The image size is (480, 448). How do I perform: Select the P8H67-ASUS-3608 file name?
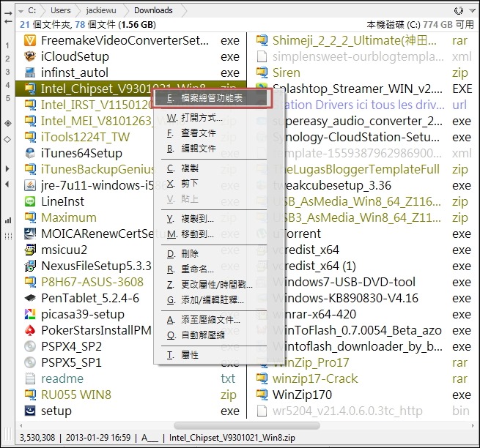click(x=92, y=282)
